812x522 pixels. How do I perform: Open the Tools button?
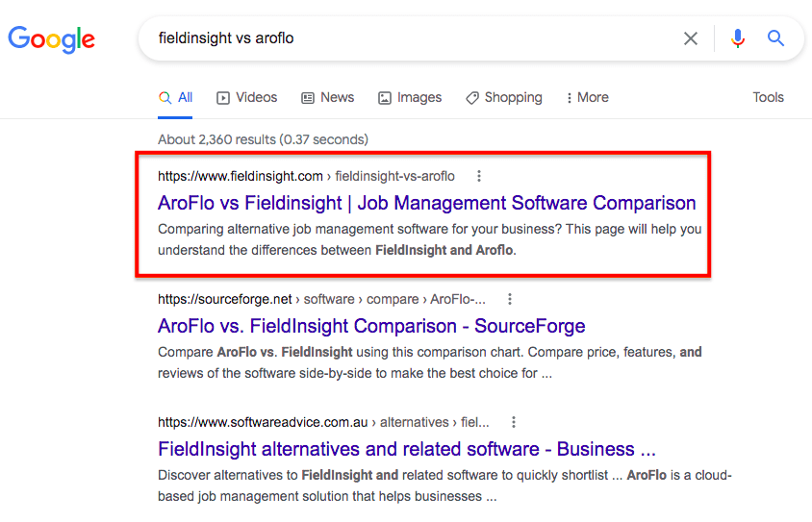coord(768,97)
